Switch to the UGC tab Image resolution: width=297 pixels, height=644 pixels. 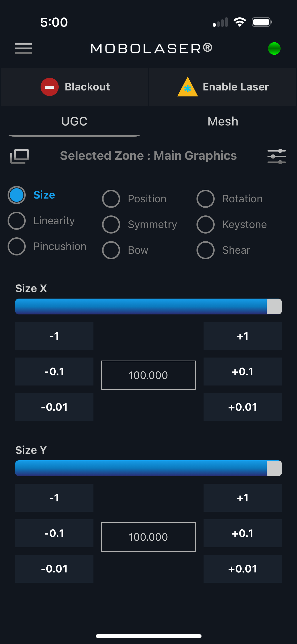click(x=74, y=121)
